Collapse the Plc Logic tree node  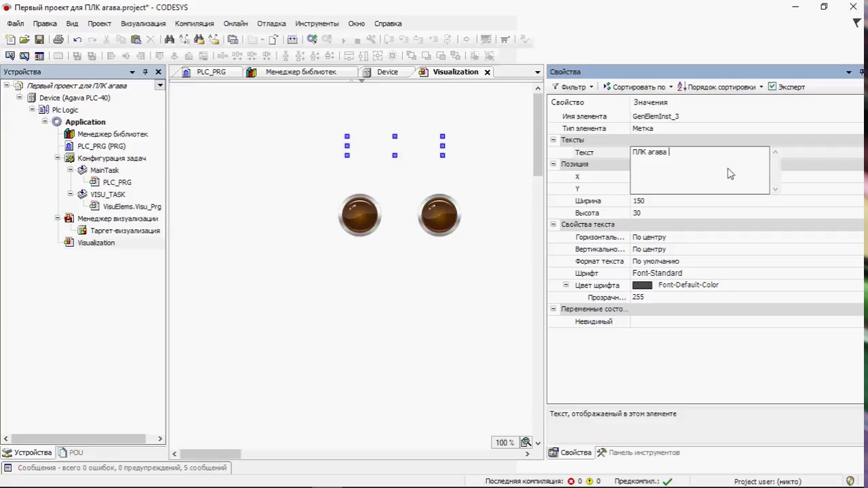32,110
